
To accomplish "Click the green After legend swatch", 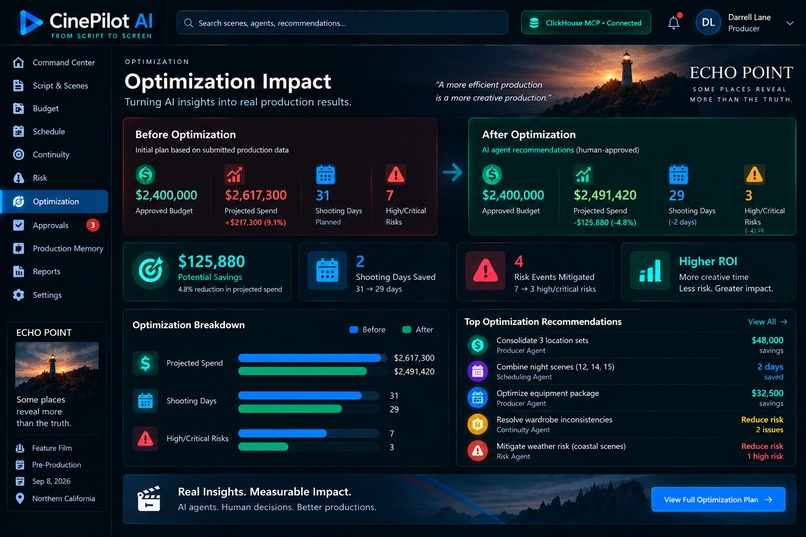I will point(407,330).
